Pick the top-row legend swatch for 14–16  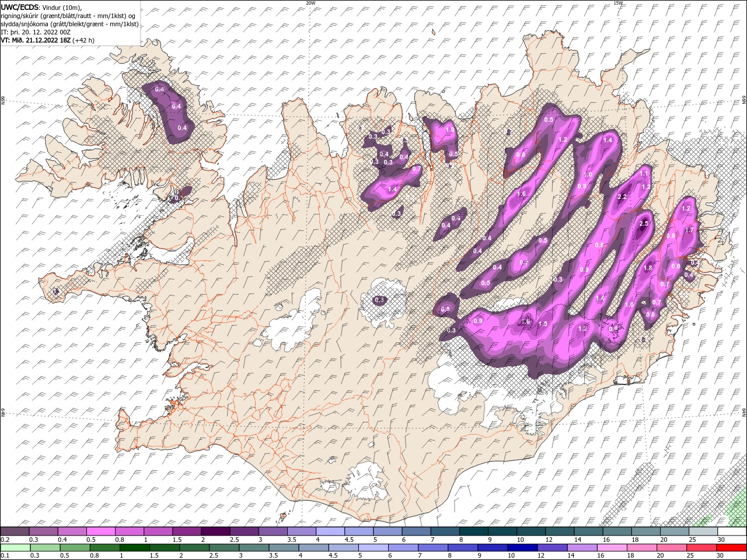(x=588, y=531)
